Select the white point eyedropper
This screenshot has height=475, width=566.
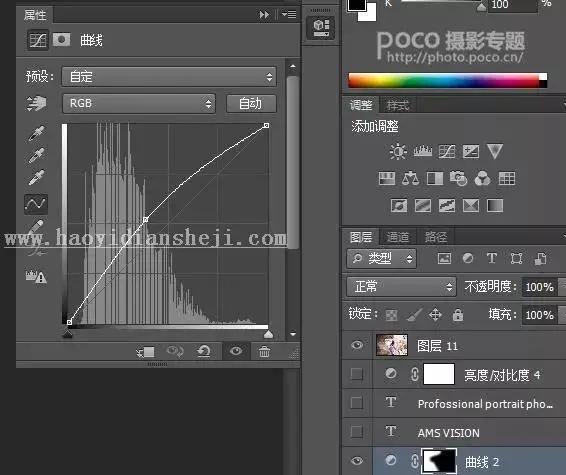click(x=36, y=178)
